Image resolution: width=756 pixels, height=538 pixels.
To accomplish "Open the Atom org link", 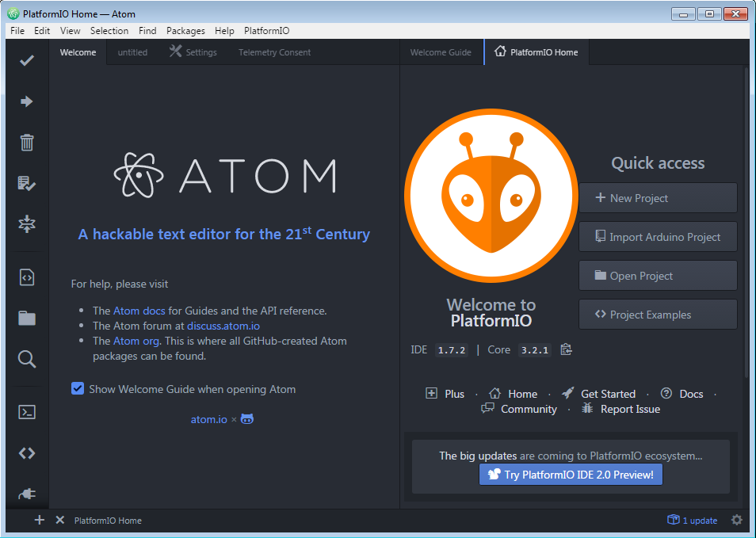I will pyautogui.click(x=136, y=341).
